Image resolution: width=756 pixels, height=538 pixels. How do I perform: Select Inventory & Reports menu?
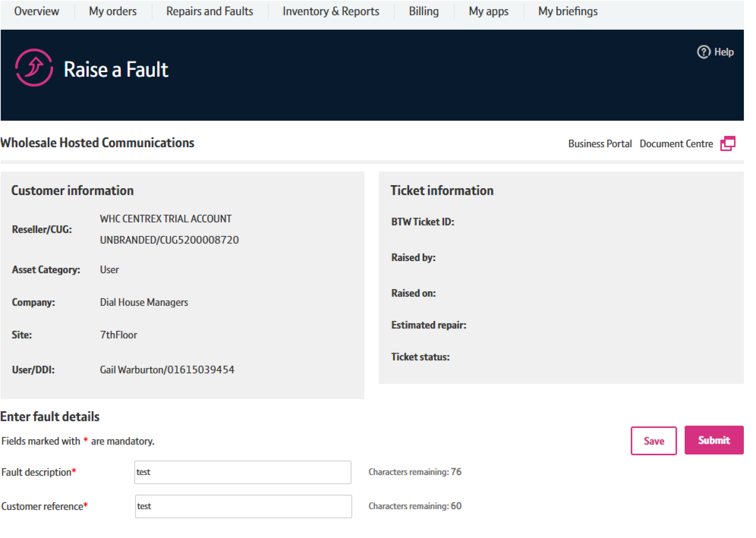[331, 11]
